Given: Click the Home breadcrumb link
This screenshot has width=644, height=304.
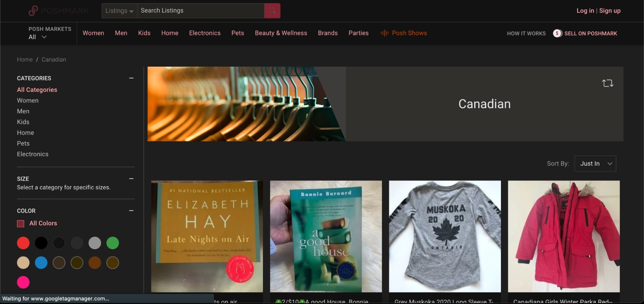Looking at the screenshot, I should point(25,59).
